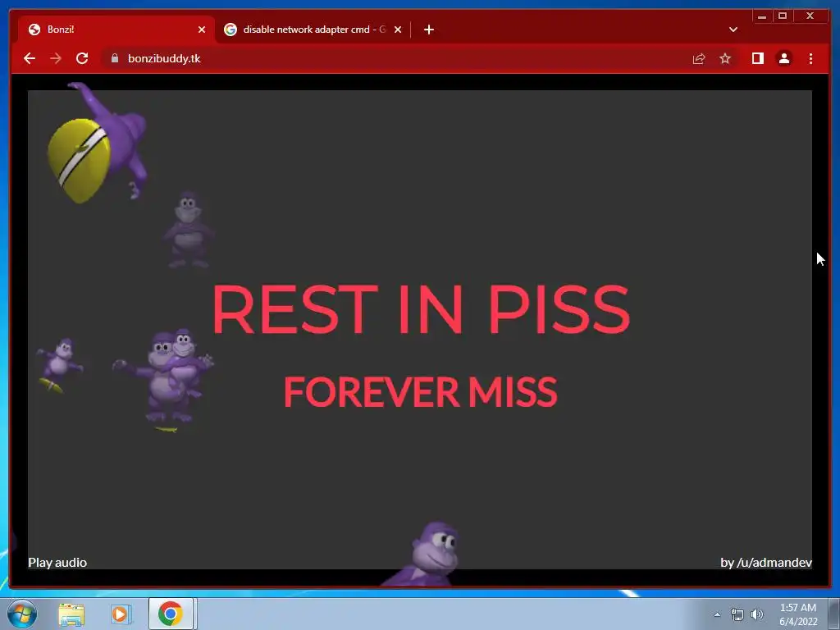This screenshot has height=630, width=840.
Task: Click the Bonzi holding the yellow globe
Action: pos(98,143)
